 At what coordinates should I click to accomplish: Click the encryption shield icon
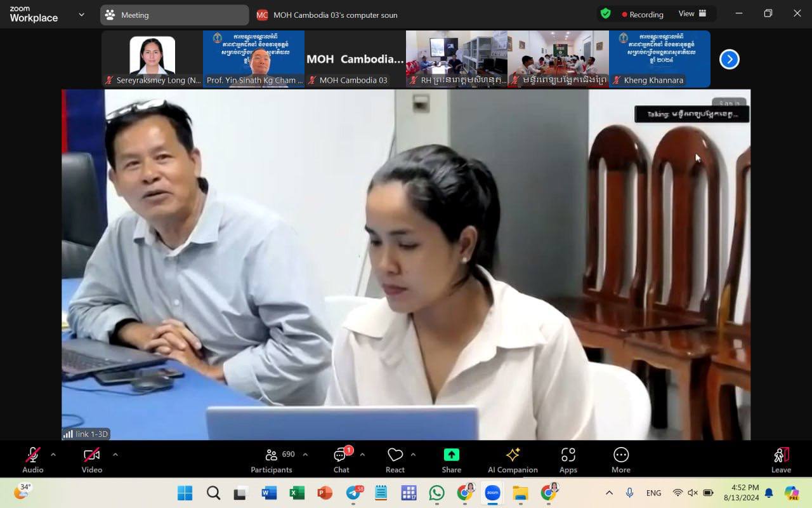606,14
